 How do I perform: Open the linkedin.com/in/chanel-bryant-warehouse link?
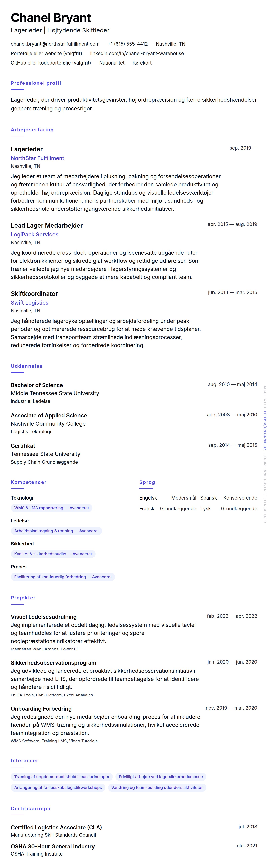(x=137, y=53)
